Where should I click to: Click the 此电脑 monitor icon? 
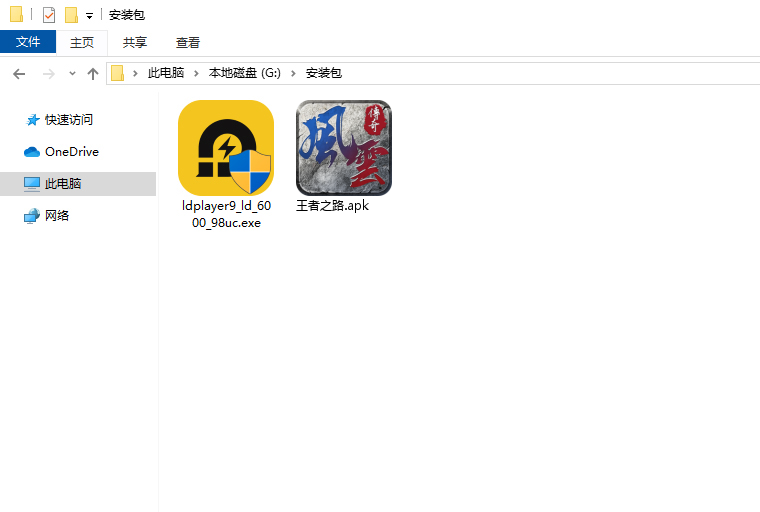(32, 184)
